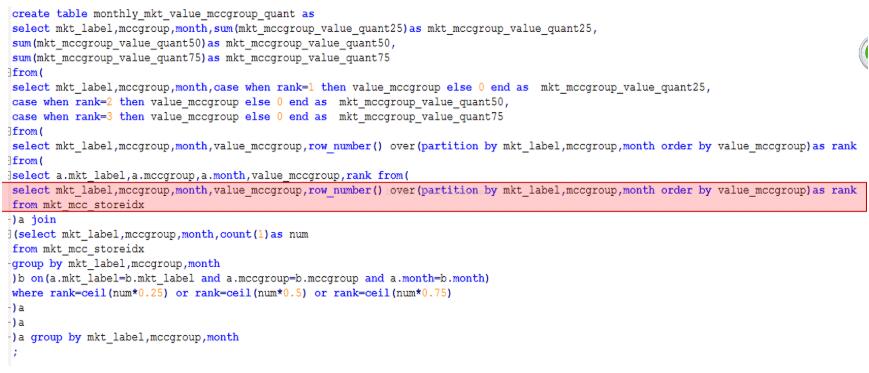Click 'mkt_mccgroup_value_quant25,' alias after 'end as'
Screen dimensions: 869x373
[x=626, y=88]
